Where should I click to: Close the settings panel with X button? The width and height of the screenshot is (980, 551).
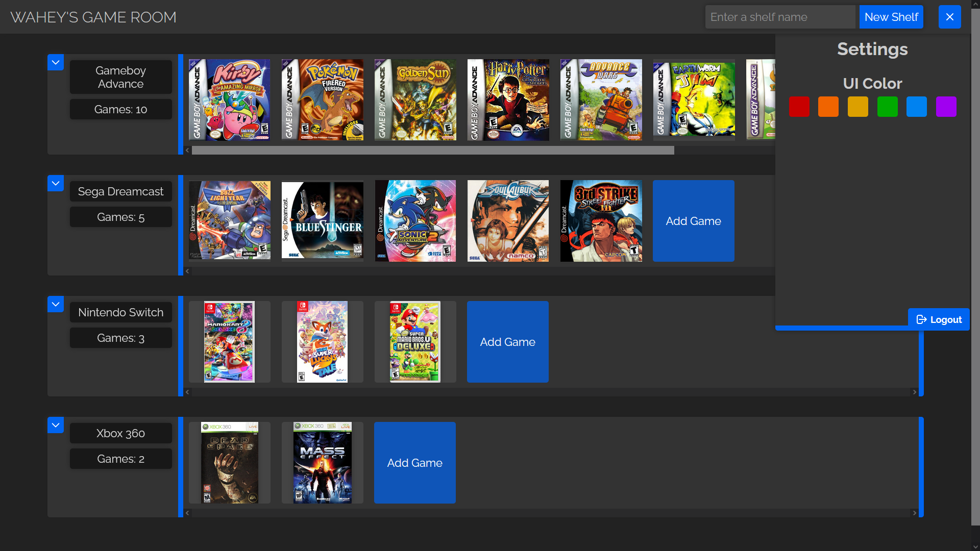point(949,17)
